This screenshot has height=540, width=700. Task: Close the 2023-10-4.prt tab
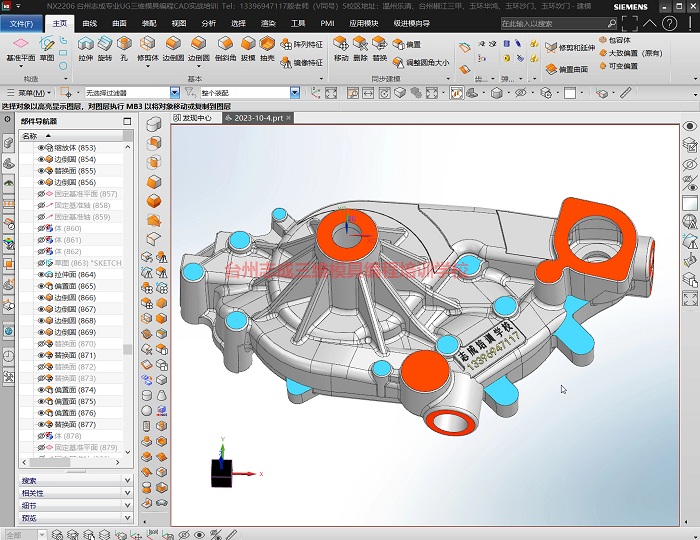pyautogui.click(x=288, y=118)
